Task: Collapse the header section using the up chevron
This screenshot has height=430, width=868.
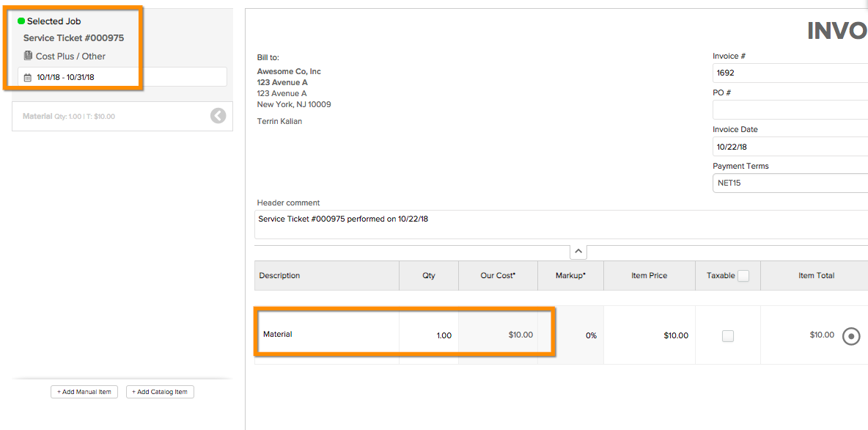Action: coord(578,252)
